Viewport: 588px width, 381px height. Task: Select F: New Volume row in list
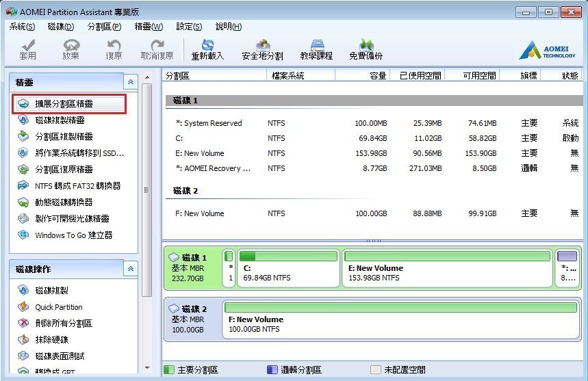(x=374, y=213)
